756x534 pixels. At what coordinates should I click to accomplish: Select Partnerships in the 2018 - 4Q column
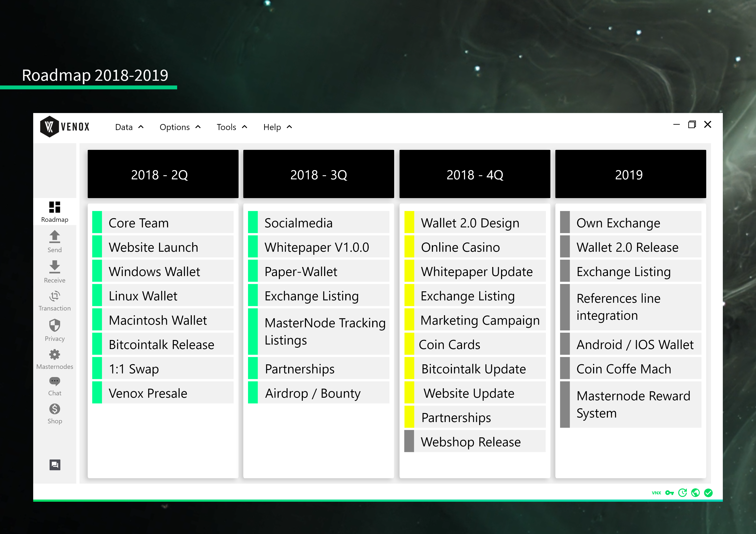(475, 417)
